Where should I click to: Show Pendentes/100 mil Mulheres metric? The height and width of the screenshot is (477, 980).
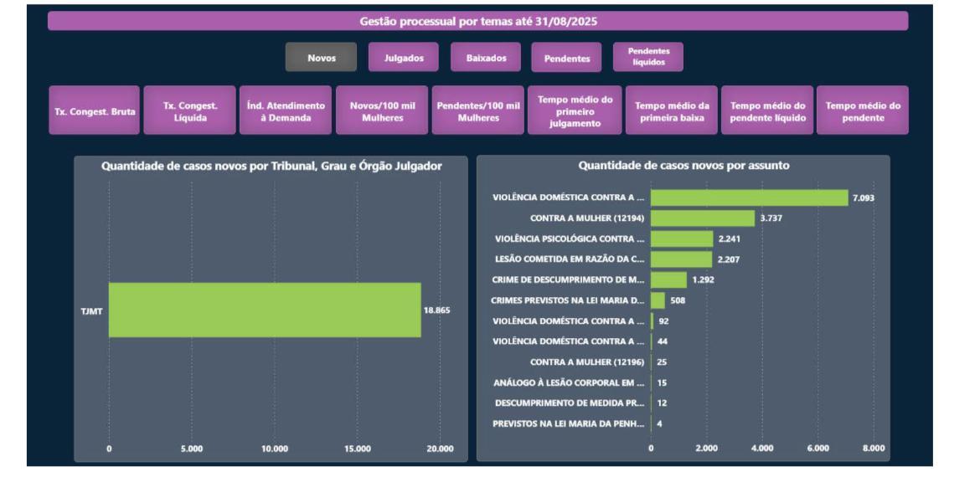point(478,110)
